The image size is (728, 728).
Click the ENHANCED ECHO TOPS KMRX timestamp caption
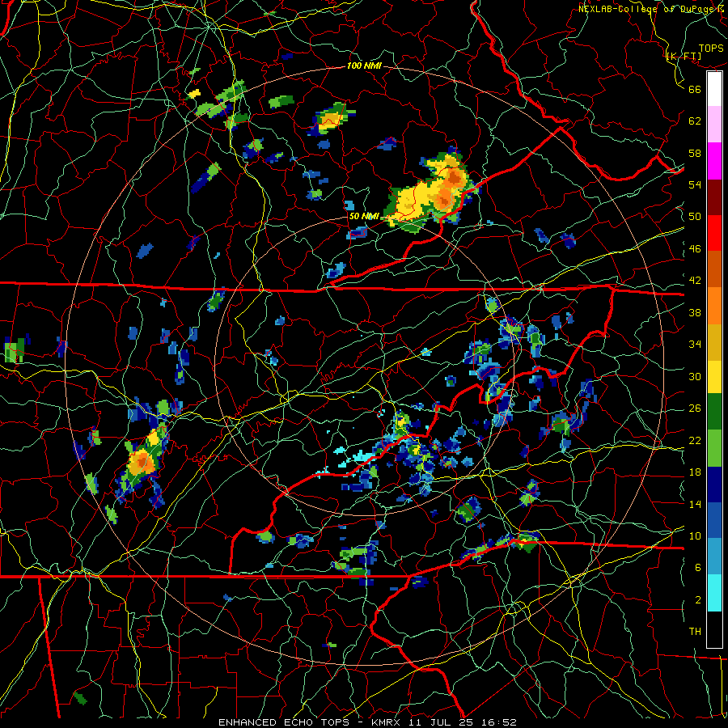pos(367,722)
